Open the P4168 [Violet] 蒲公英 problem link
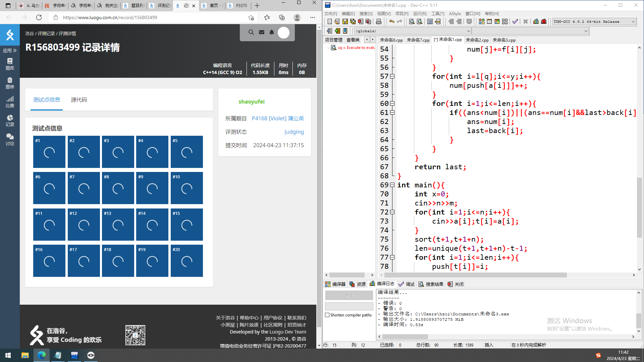 click(278, 118)
